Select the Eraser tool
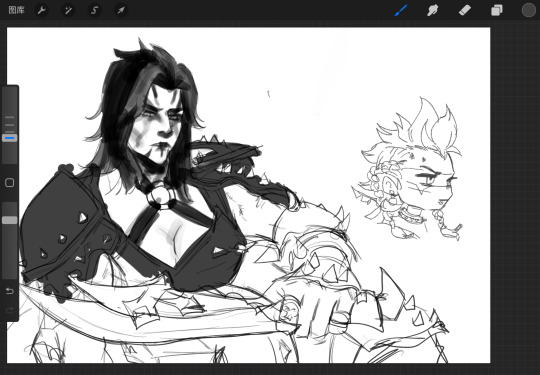 [x=465, y=10]
